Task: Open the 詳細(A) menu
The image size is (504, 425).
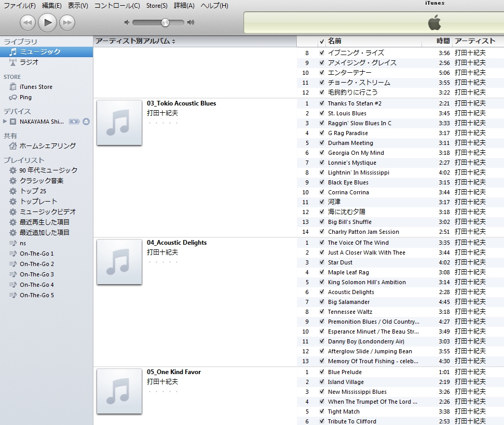Action: (184, 6)
